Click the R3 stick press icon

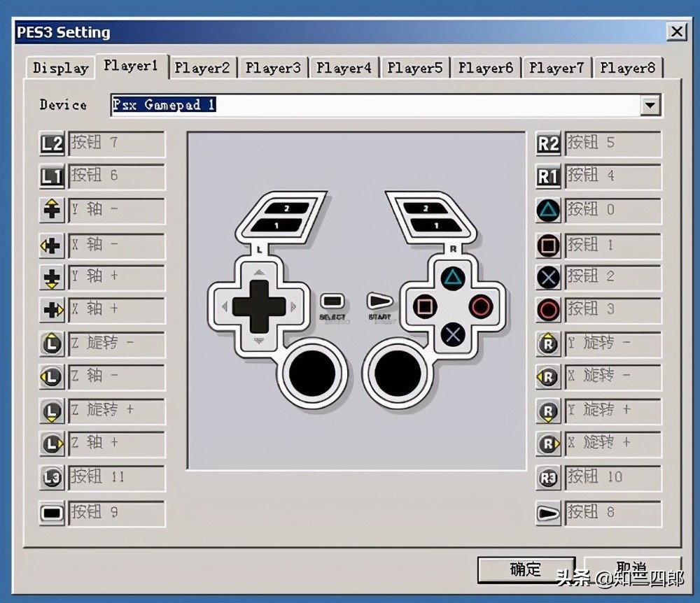click(x=548, y=478)
